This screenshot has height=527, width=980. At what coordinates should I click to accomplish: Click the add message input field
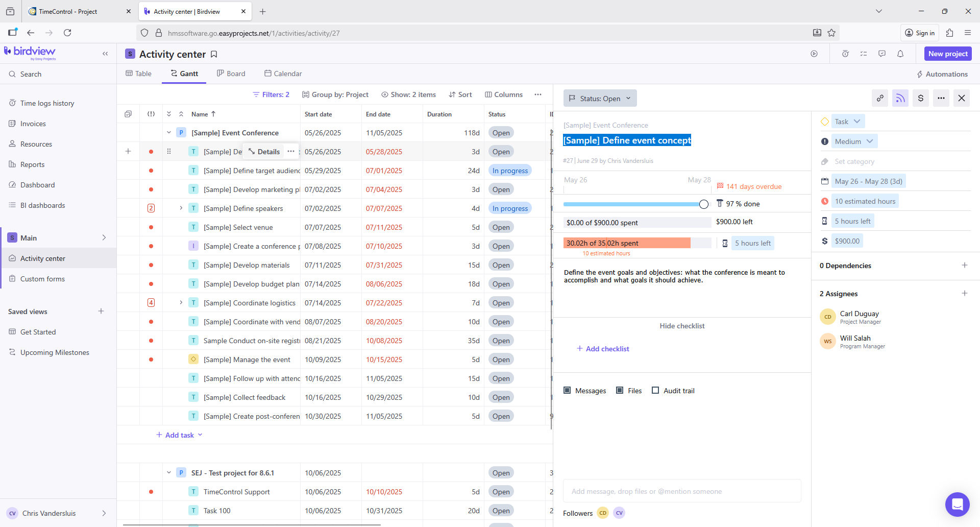[x=681, y=491]
